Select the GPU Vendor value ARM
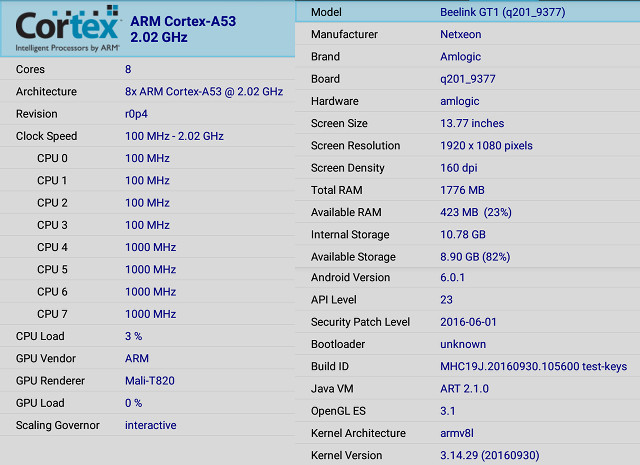The image size is (640, 465). (137, 358)
